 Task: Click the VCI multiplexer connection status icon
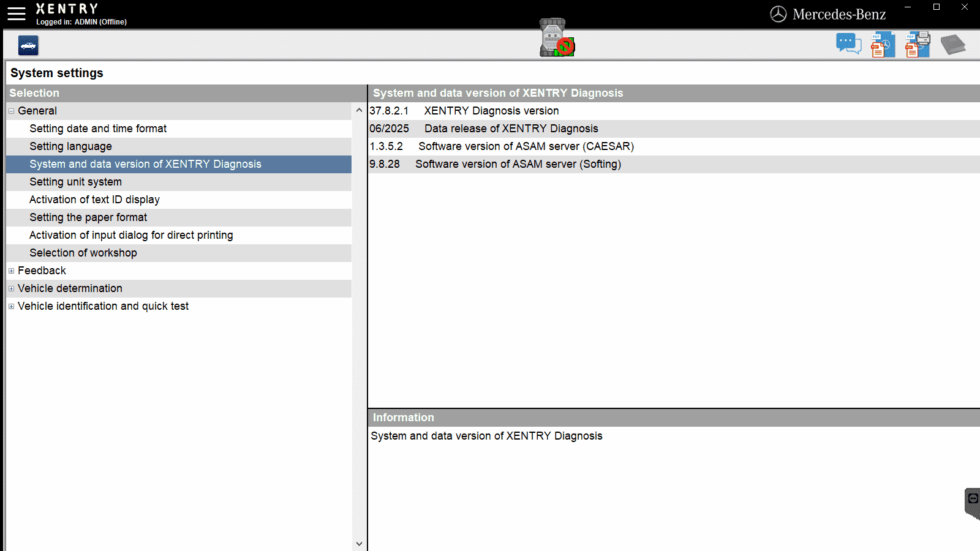coord(557,38)
